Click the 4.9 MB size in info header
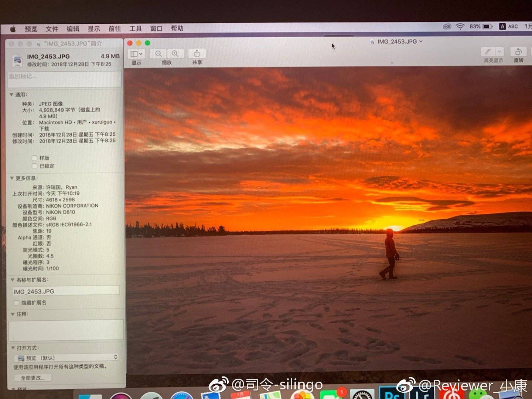The height and width of the screenshot is (399, 532). [110, 56]
